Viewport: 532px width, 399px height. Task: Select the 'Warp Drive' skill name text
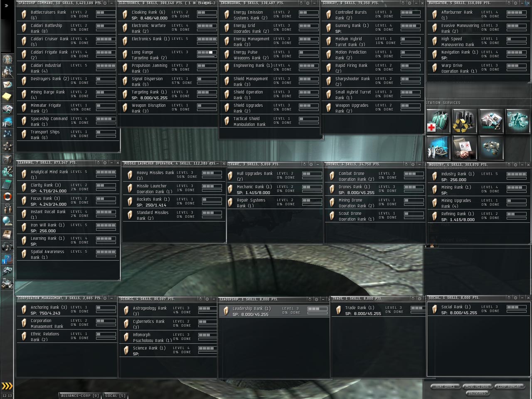(452, 66)
